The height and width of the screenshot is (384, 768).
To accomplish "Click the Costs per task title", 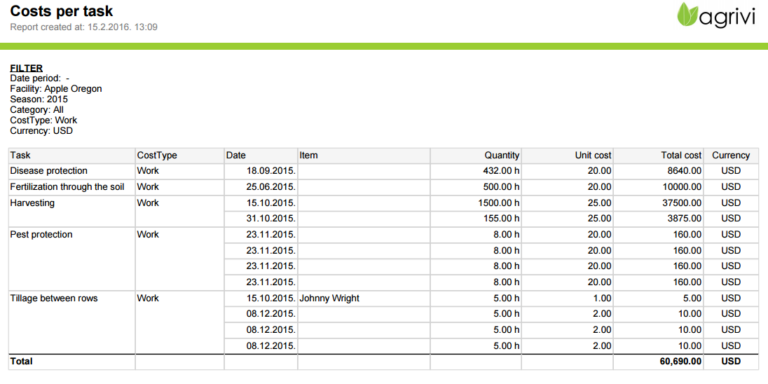I will 62,11.
